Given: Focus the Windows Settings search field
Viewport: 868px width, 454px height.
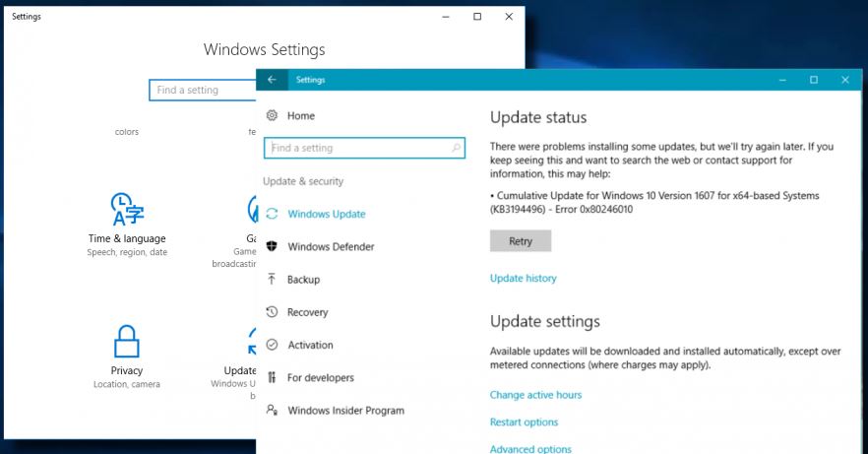Looking at the screenshot, I should coord(202,91).
